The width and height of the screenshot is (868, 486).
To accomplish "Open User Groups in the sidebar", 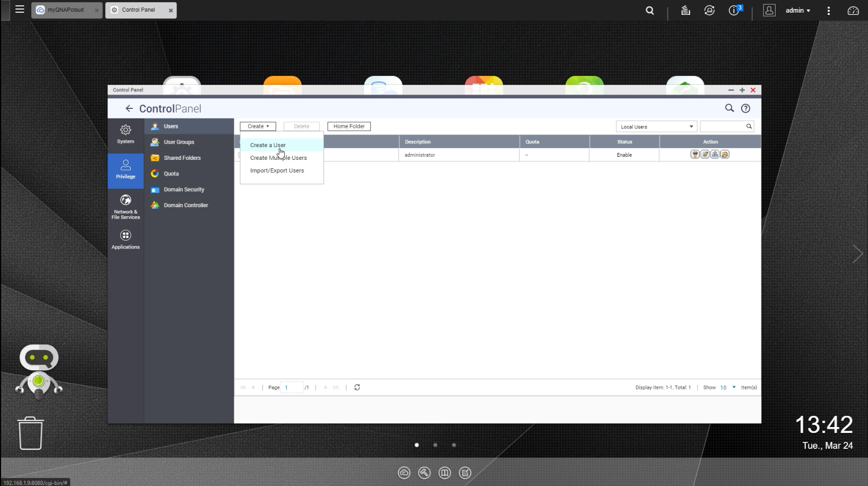I will pyautogui.click(x=189, y=142).
